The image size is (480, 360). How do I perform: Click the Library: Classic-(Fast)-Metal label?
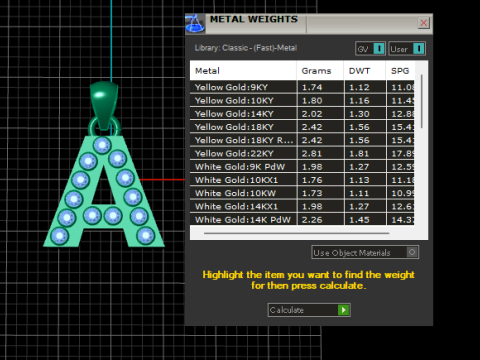pyautogui.click(x=246, y=48)
